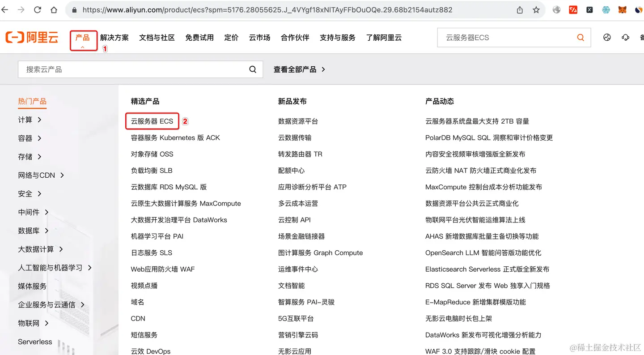The height and width of the screenshot is (355, 644).
Task: Open browser home page icon
Action: click(54, 10)
